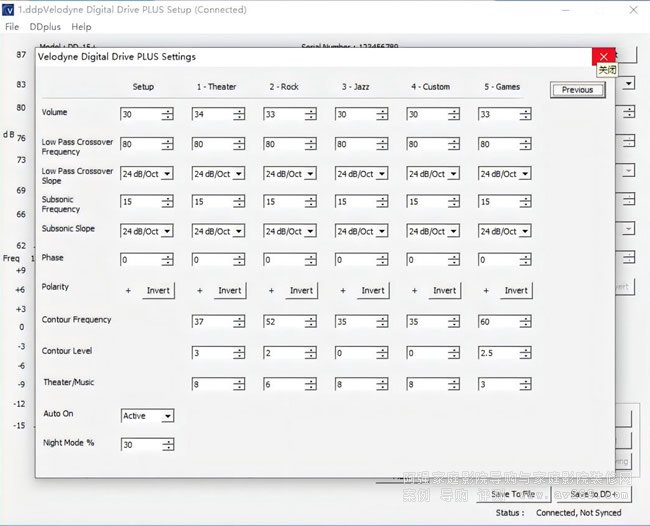Open the DDplus menu

coord(43,27)
